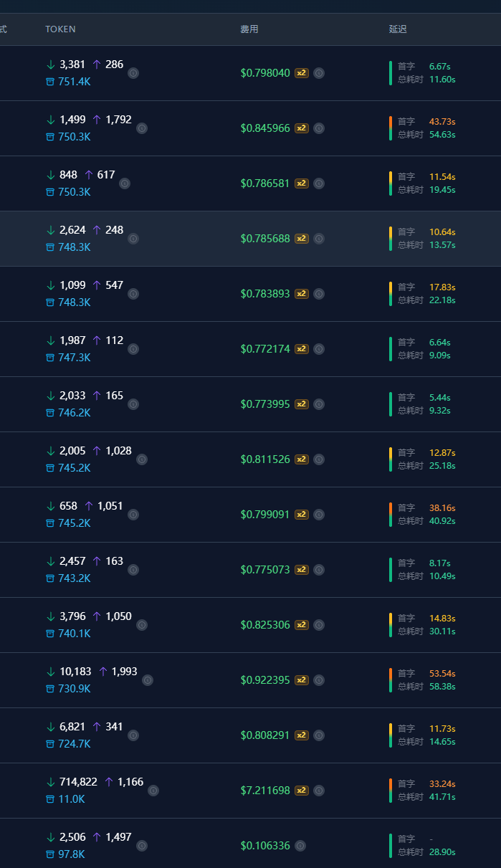Click the token info icon beside 3,381 / 286

(x=133, y=73)
